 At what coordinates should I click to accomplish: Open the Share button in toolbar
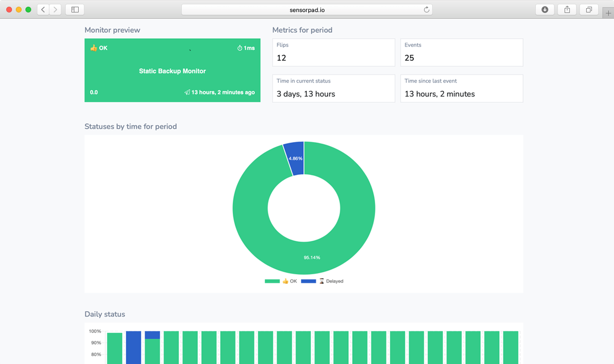click(x=567, y=10)
